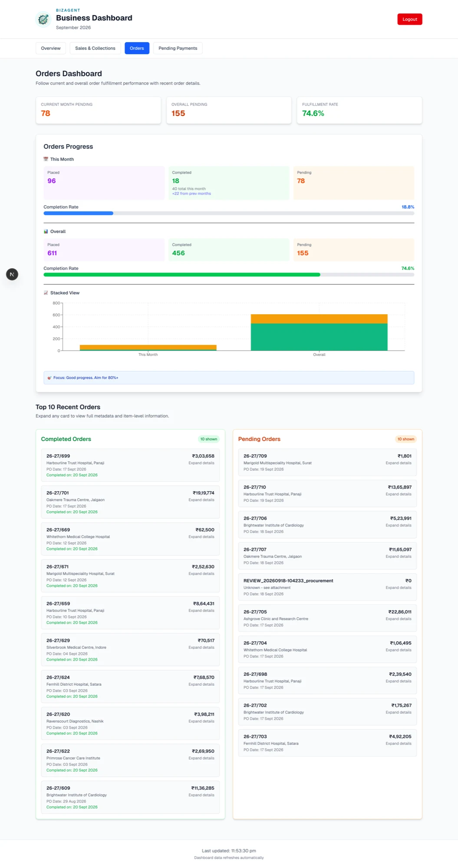Click the target icon in Focus banner
This screenshot has width=458, height=868.
coord(49,378)
